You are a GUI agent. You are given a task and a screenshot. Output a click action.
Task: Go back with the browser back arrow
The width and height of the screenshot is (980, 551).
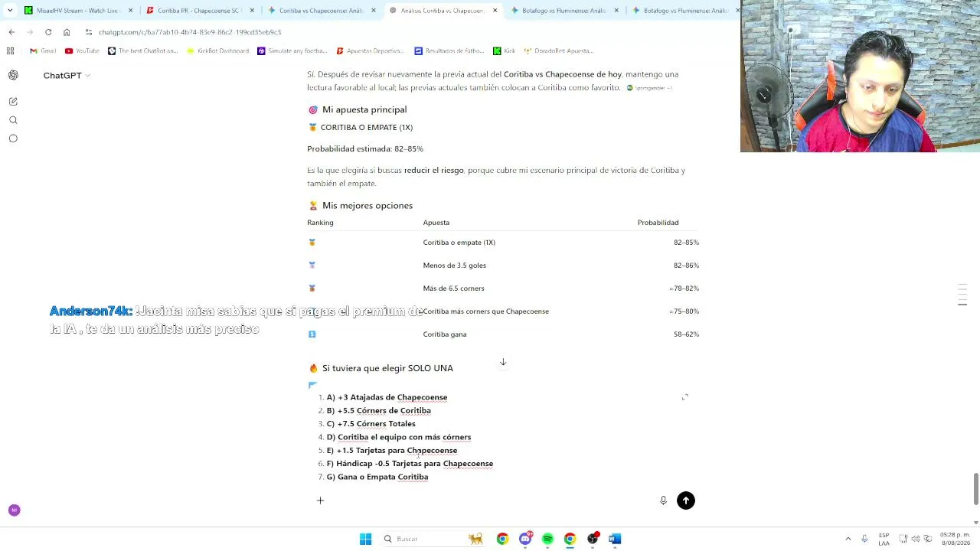point(11,32)
